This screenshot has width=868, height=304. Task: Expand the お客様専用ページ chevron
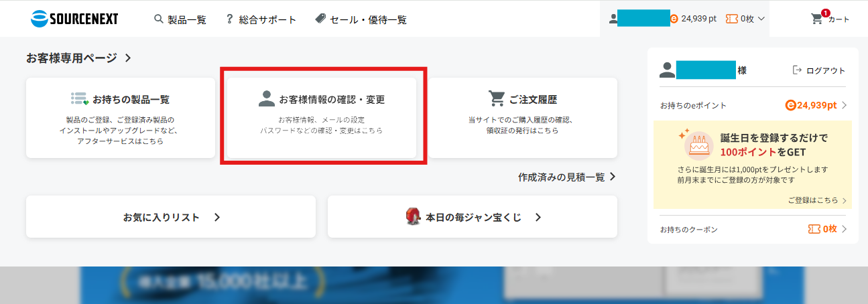[128, 58]
